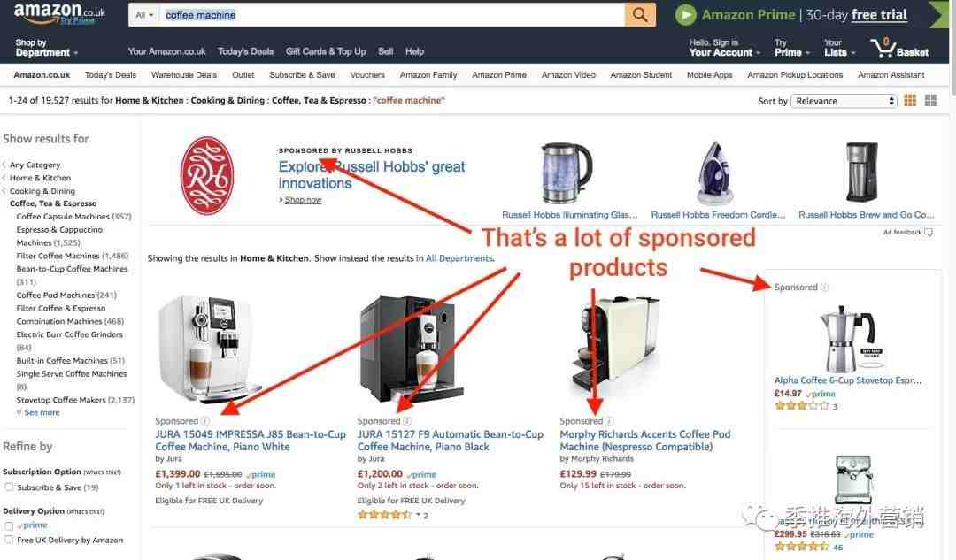Tick the Prime delivery option checkbox
956x560 pixels.
click(9, 525)
